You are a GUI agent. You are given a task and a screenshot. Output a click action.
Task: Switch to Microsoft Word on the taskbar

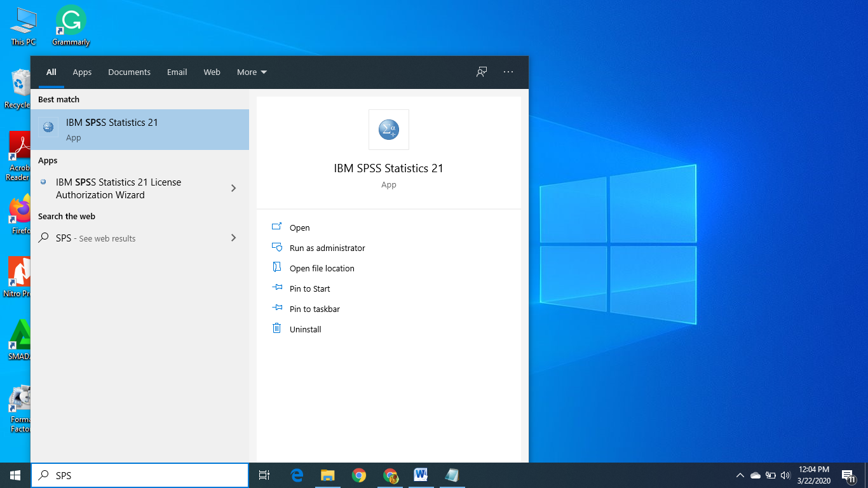coord(421,475)
